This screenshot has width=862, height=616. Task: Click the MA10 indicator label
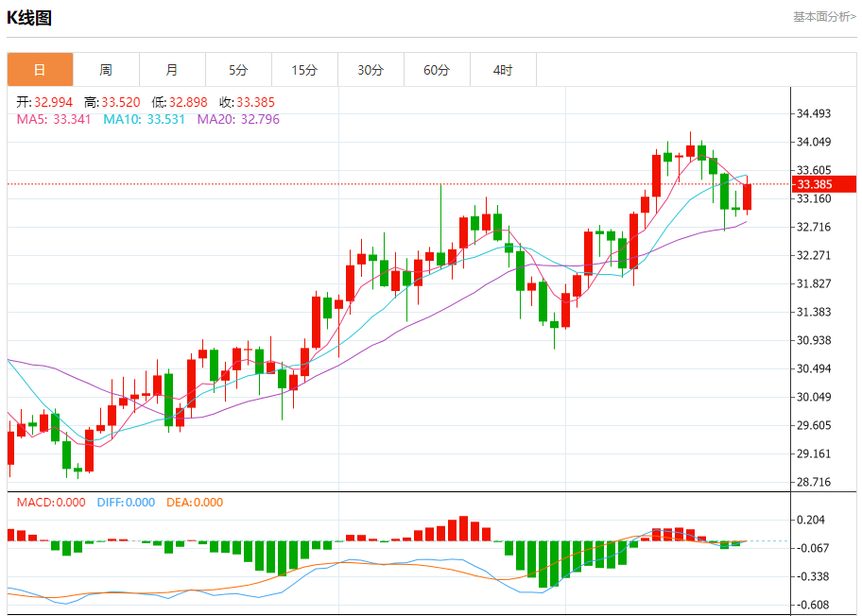(x=144, y=119)
